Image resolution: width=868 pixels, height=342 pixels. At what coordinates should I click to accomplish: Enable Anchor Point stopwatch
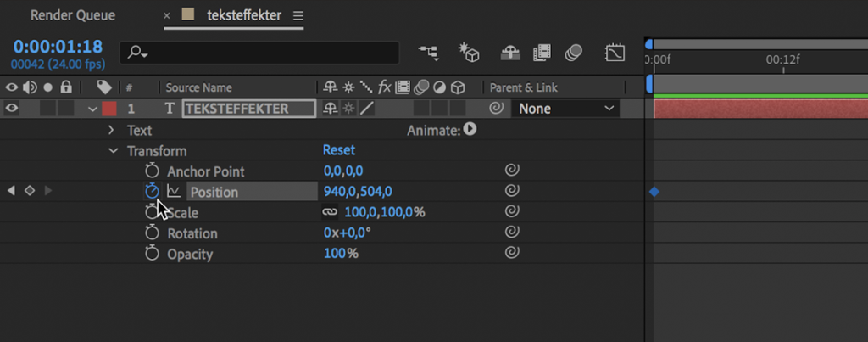click(152, 171)
